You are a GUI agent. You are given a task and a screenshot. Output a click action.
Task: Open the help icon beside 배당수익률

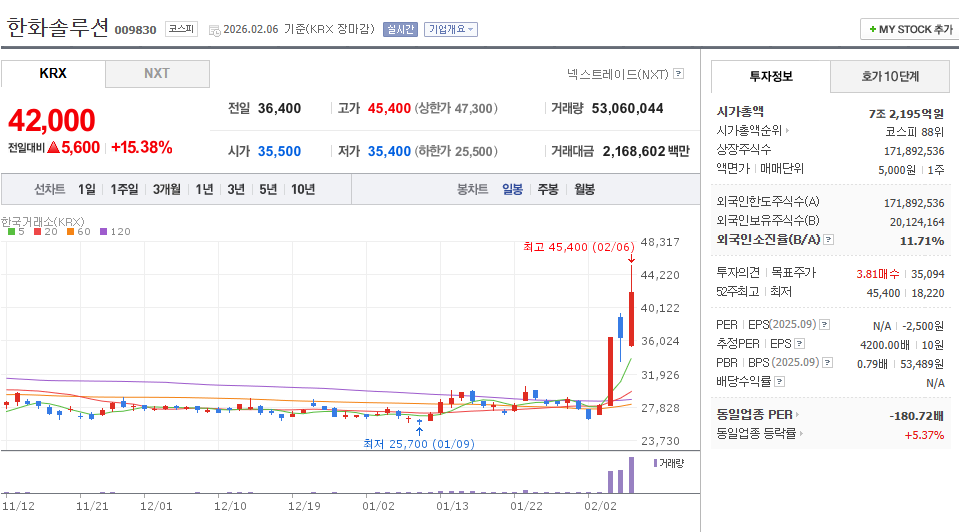pyautogui.click(x=780, y=382)
